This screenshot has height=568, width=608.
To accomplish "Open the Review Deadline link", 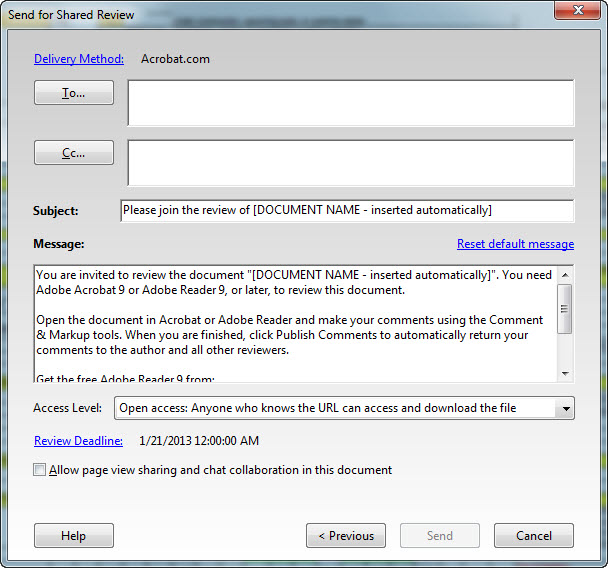I will tap(78, 441).
